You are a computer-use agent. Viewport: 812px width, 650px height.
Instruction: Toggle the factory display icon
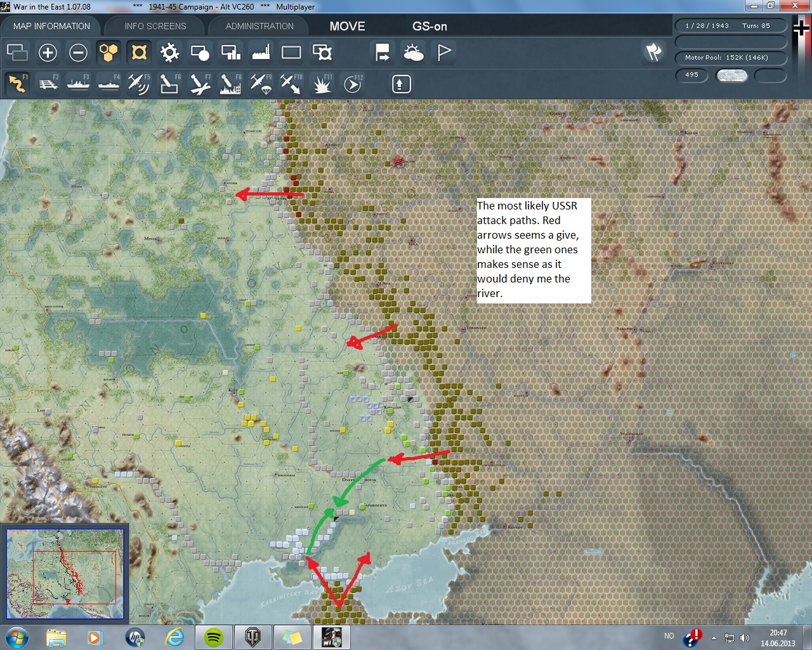[261, 52]
